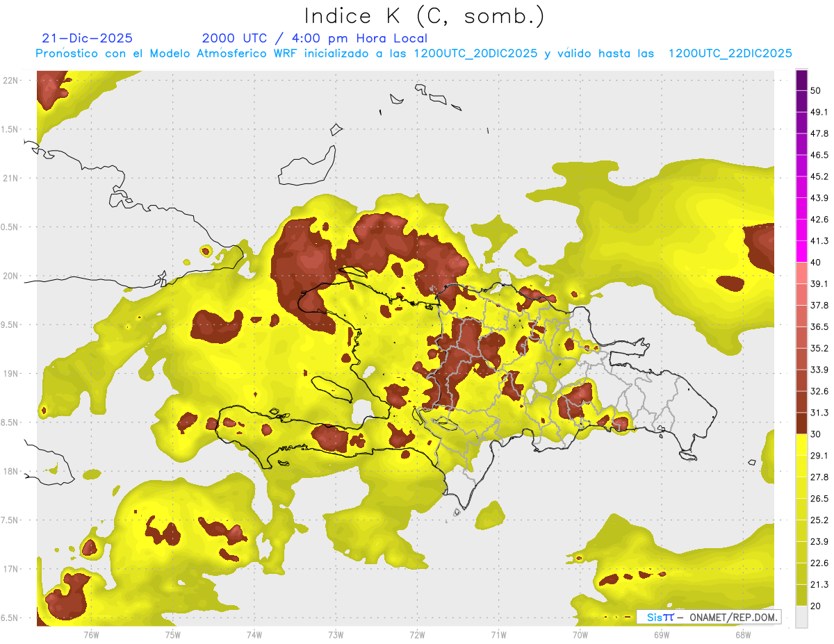This screenshot has height=644, width=834.
Task: Click the colorbar label "27.8"
Action: pyautogui.click(x=819, y=477)
